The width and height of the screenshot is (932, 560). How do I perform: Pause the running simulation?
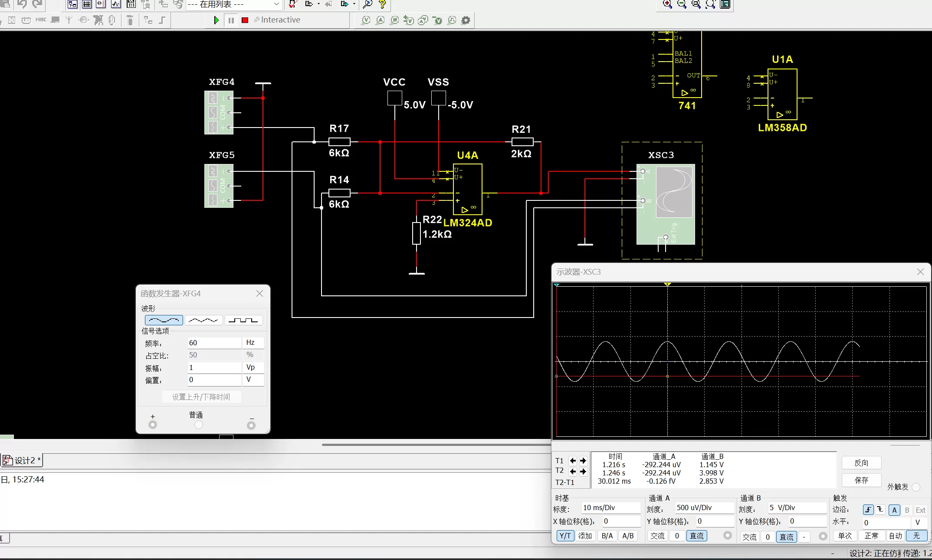tap(231, 20)
